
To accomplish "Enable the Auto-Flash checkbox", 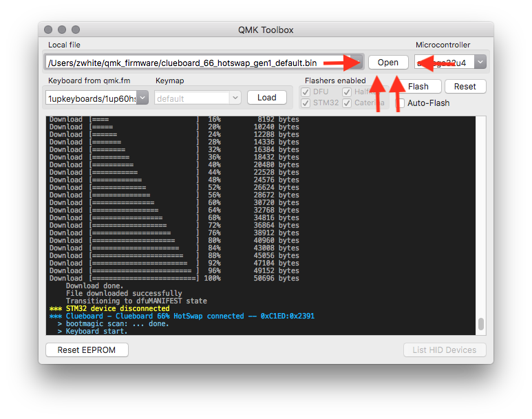I will coord(401,103).
